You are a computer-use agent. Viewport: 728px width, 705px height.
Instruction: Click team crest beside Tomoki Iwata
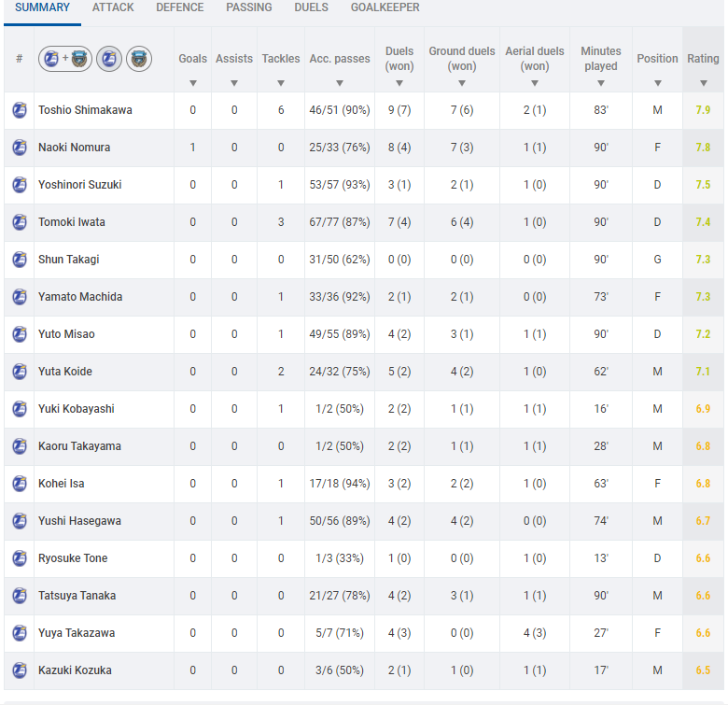[19, 222]
